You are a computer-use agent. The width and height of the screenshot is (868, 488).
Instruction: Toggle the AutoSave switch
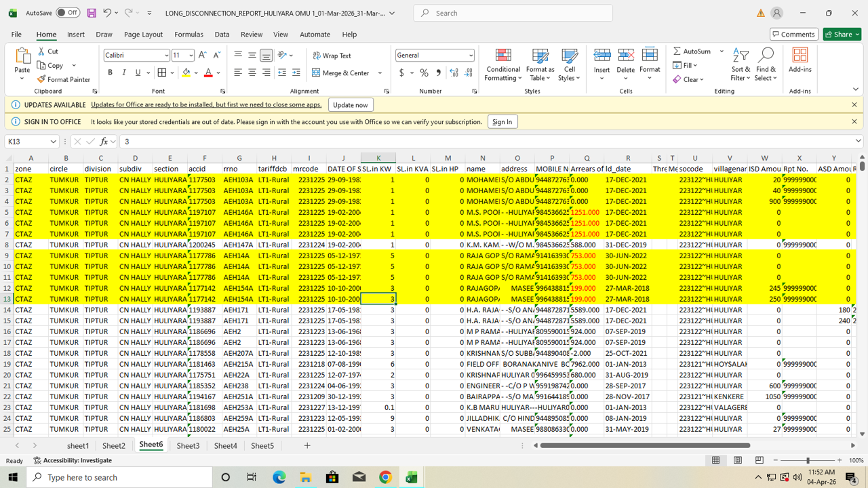(x=67, y=13)
